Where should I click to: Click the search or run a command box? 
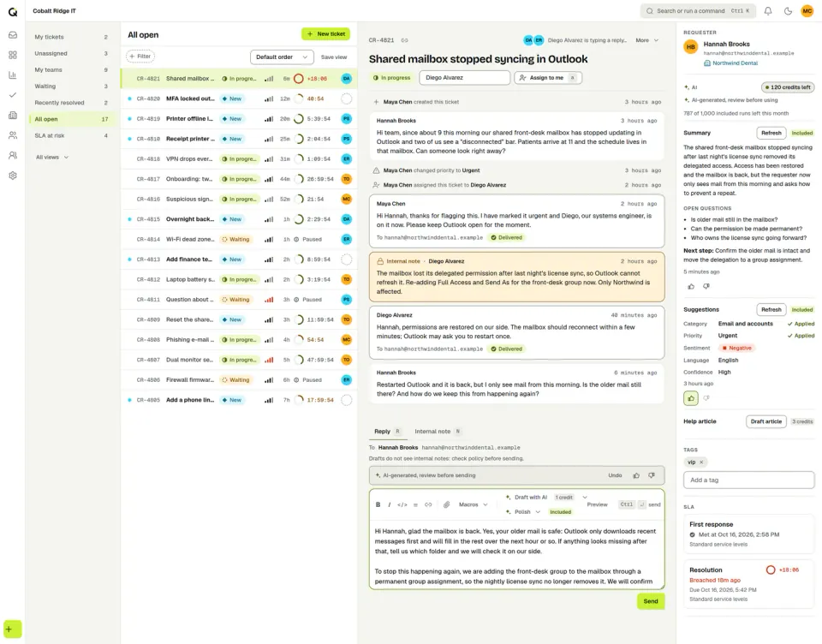pyautogui.click(x=698, y=11)
